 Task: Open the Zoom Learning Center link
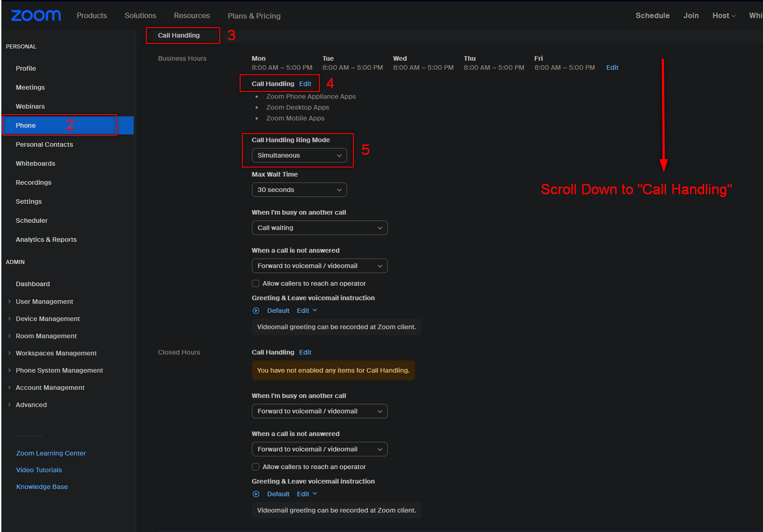(x=51, y=453)
